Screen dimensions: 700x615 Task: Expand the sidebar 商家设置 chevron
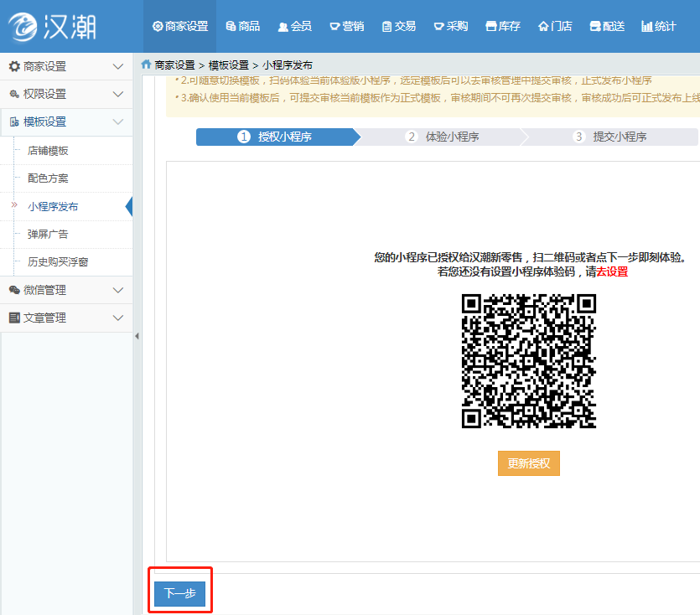(118, 66)
